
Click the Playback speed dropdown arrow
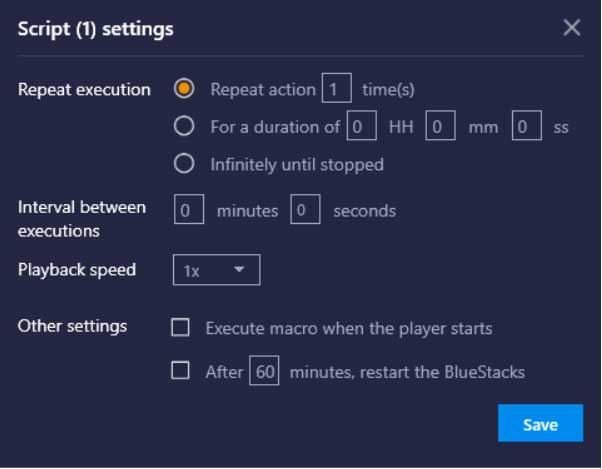click(240, 271)
